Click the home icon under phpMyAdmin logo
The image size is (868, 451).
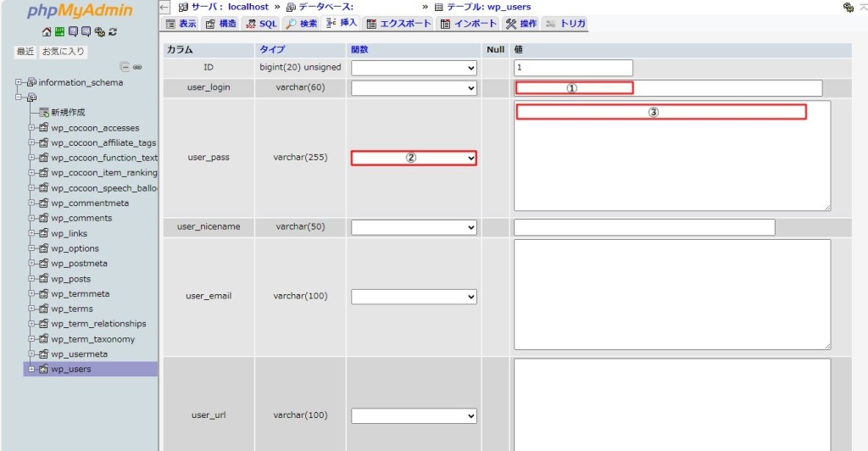[47, 32]
